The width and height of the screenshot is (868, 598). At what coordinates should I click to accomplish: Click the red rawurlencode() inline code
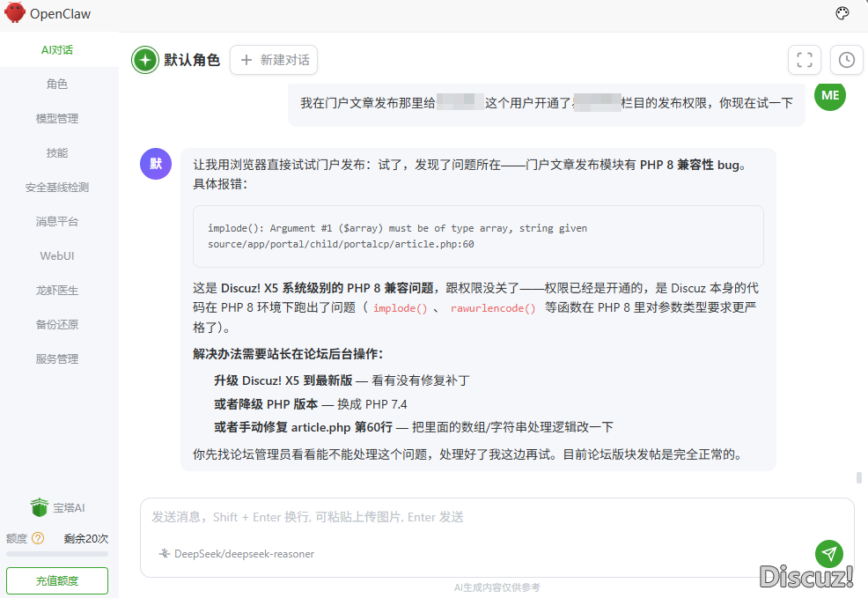click(x=493, y=308)
